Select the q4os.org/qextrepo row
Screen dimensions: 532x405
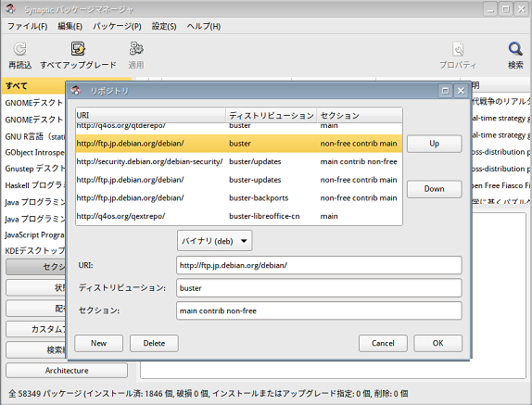click(x=239, y=216)
